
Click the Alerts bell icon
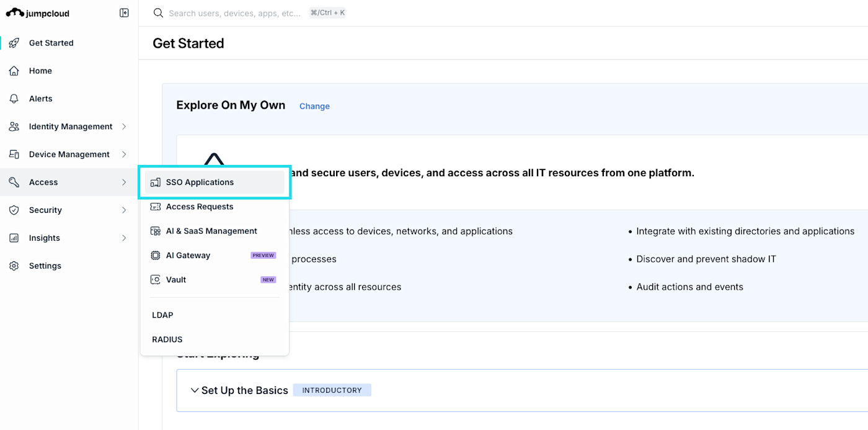pyautogui.click(x=14, y=99)
